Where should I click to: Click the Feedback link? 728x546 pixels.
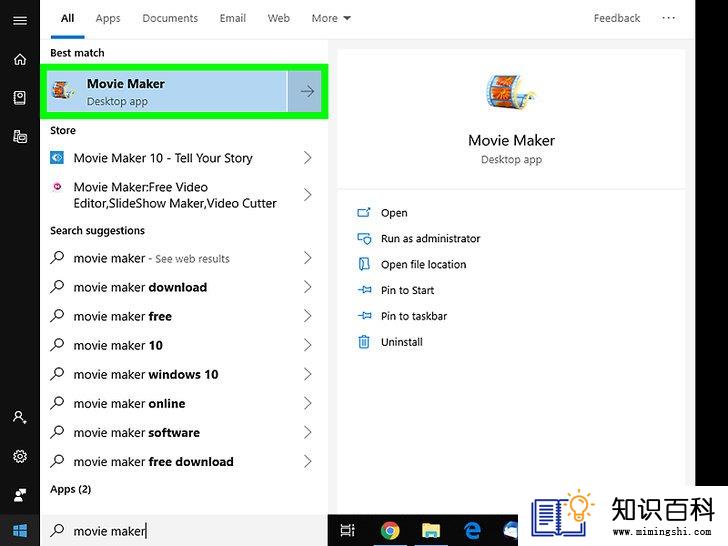point(617,18)
